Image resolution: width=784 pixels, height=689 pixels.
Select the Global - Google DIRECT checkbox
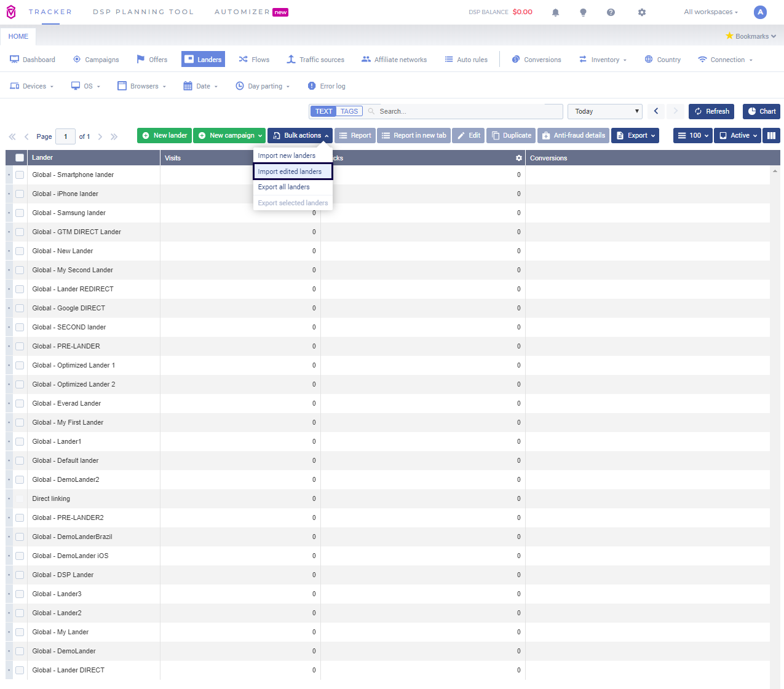[20, 309]
